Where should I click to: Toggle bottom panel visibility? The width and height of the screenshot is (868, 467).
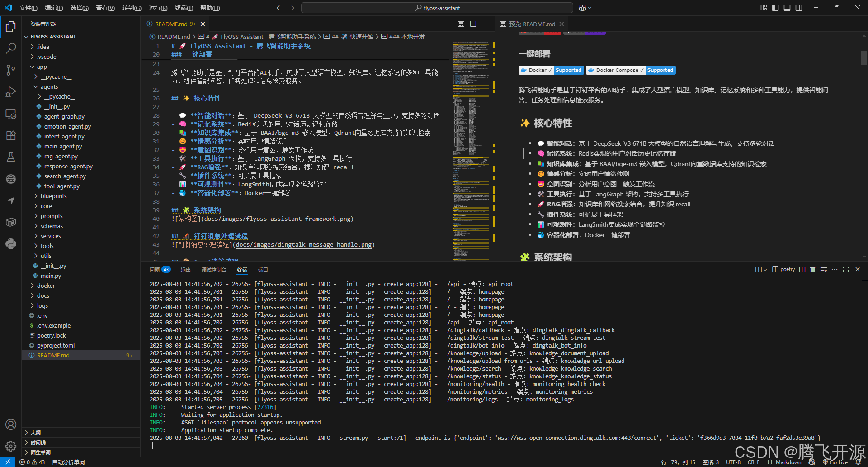[787, 8]
